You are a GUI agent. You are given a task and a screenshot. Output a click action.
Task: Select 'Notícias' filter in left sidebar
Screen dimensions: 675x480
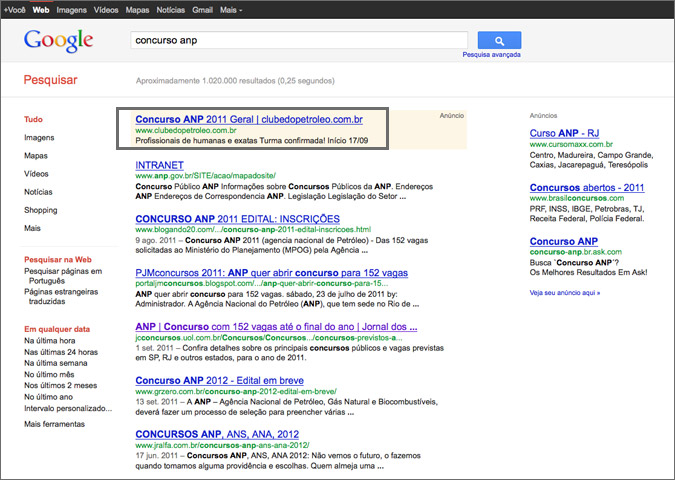click(38, 192)
